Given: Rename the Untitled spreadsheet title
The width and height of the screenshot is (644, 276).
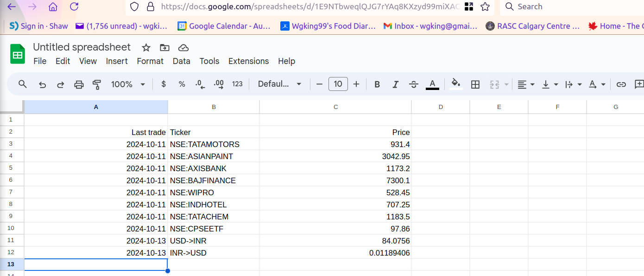Looking at the screenshot, I should (82, 47).
